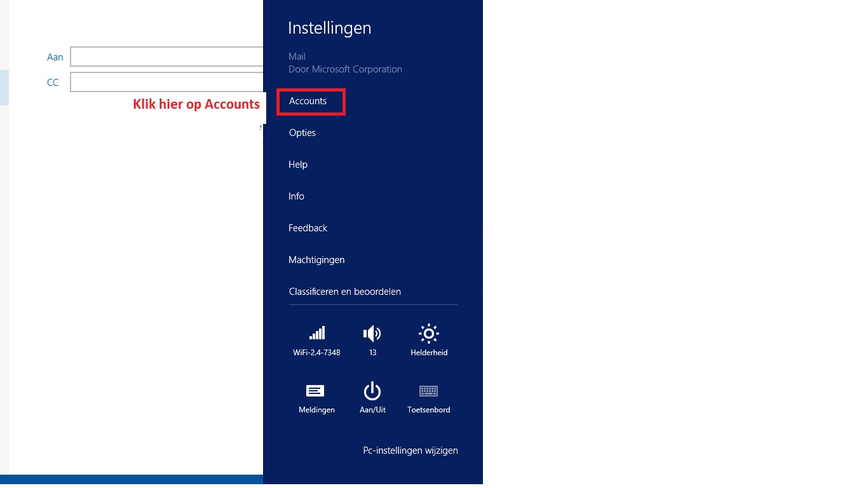The image size is (868, 488).
Task: Select Classificeren en beoordelen
Action: pyautogui.click(x=345, y=292)
